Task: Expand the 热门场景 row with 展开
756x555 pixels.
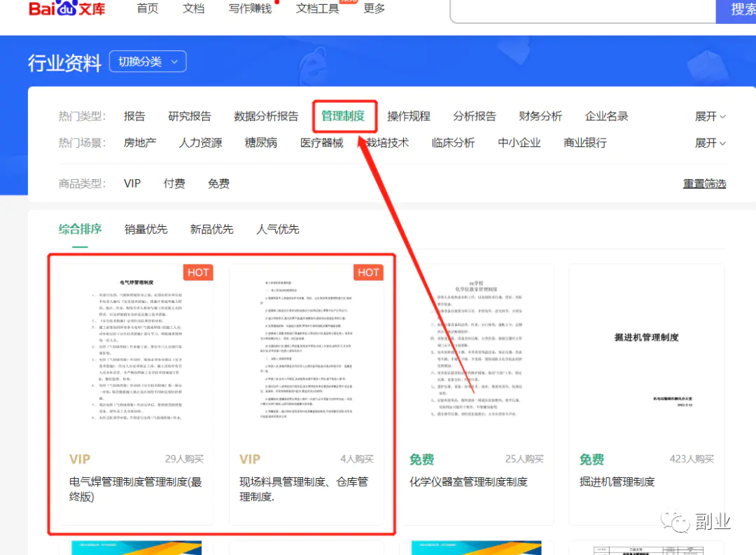Action: [710, 143]
